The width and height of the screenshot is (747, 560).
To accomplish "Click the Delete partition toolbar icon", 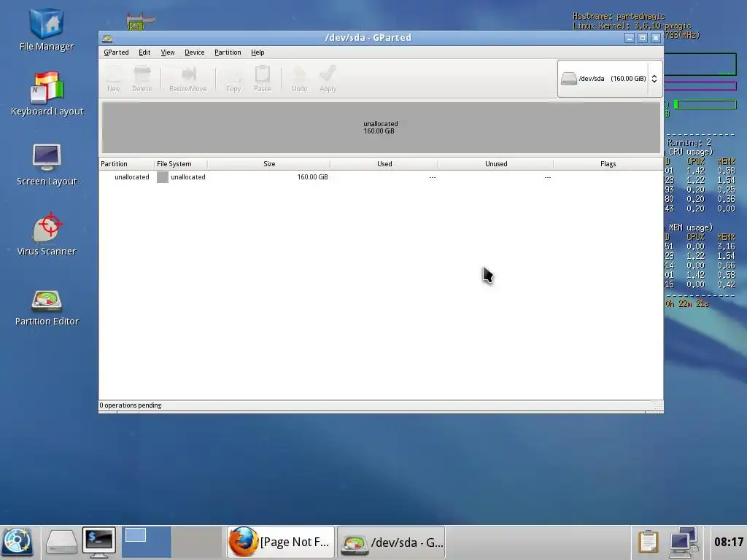I will click(142, 79).
